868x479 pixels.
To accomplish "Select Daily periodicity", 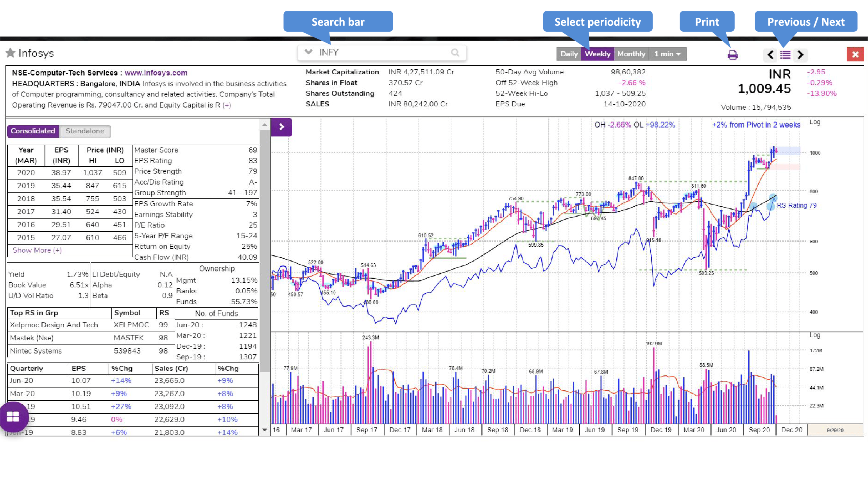I will (569, 54).
